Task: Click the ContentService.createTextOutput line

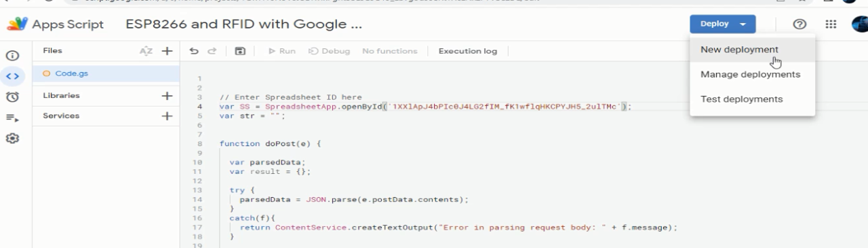Action: click(x=458, y=228)
